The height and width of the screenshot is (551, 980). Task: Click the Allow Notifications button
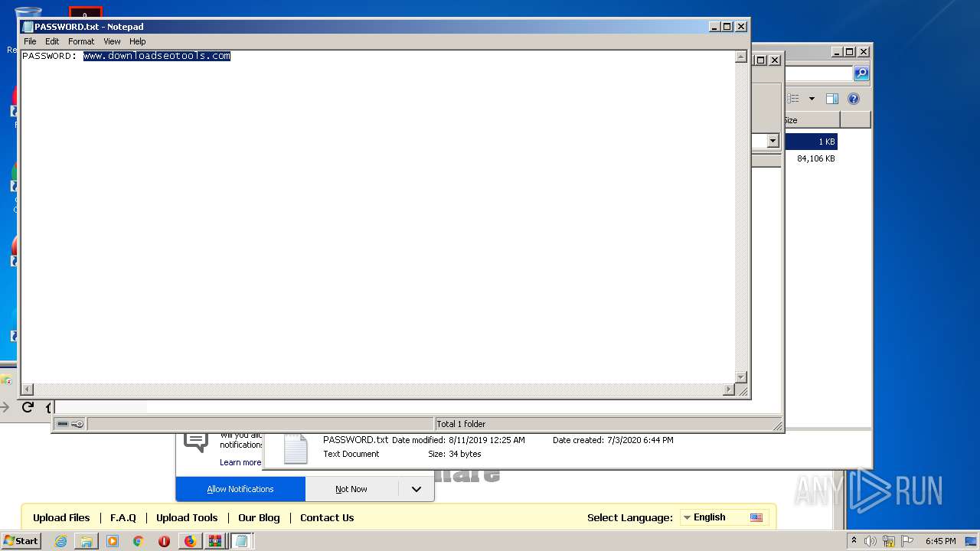pyautogui.click(x=240, y=489)
